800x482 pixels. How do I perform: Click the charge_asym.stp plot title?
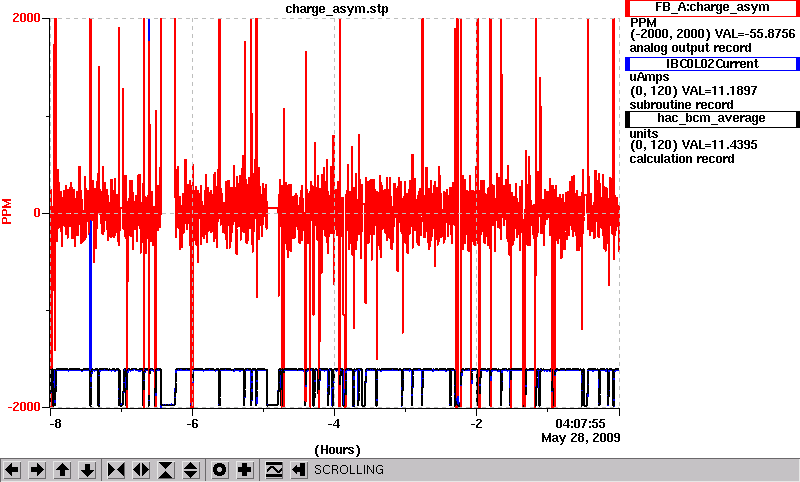point(337,9)
